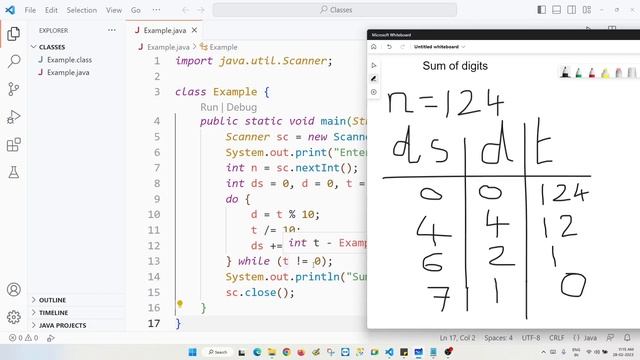This screenshot has height=360, width=640.
Task: Open the Accounts icon in activity bar
Action: [13, 289]
